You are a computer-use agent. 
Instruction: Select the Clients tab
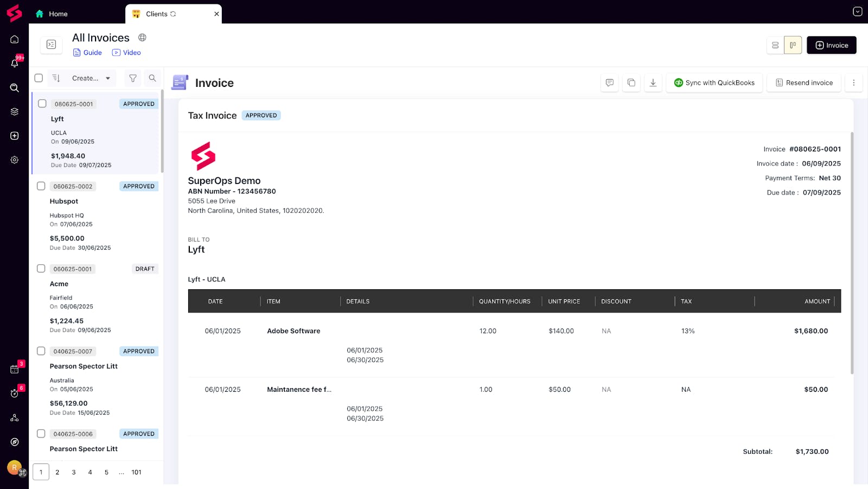click(x=157, y=14)
